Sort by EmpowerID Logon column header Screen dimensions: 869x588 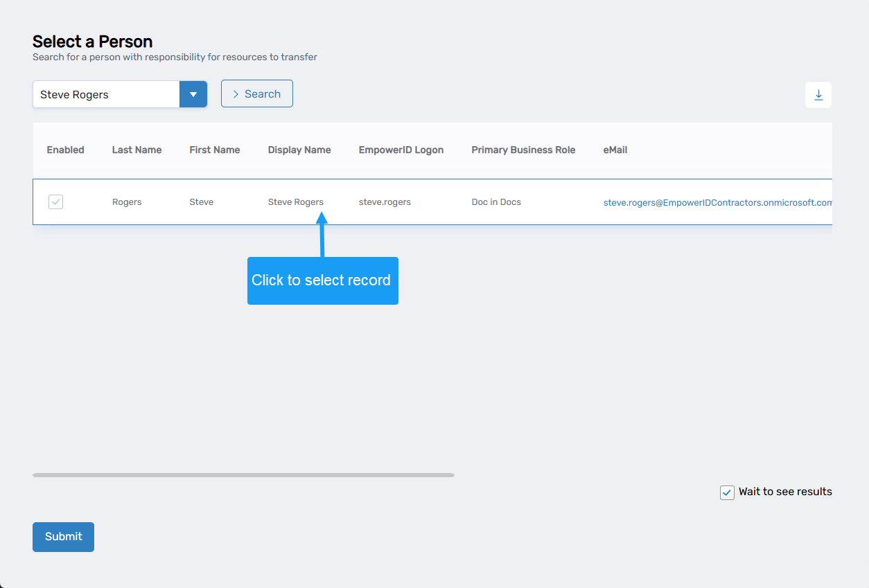tap(401, 150)
